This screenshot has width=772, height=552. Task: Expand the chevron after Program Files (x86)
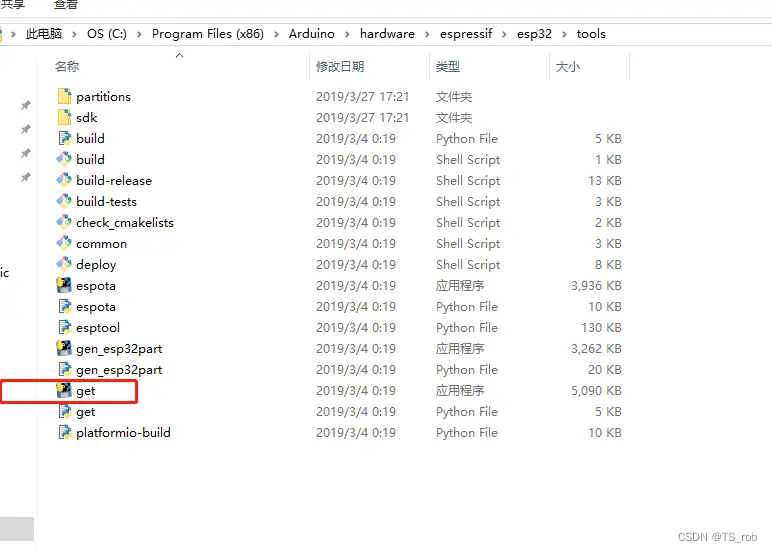click(276, 34)
